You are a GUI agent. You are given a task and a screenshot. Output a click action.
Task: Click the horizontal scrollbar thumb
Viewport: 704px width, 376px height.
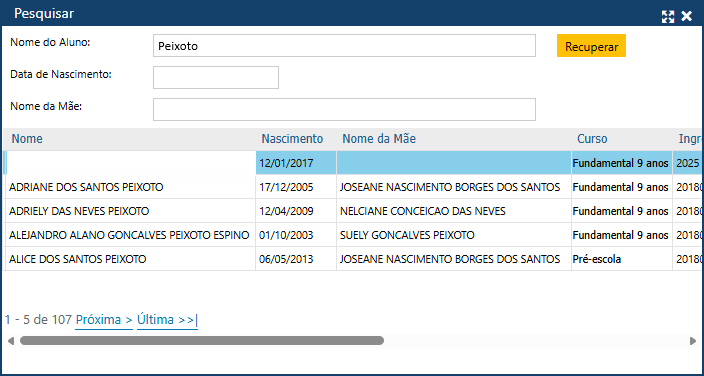(202, 341)
